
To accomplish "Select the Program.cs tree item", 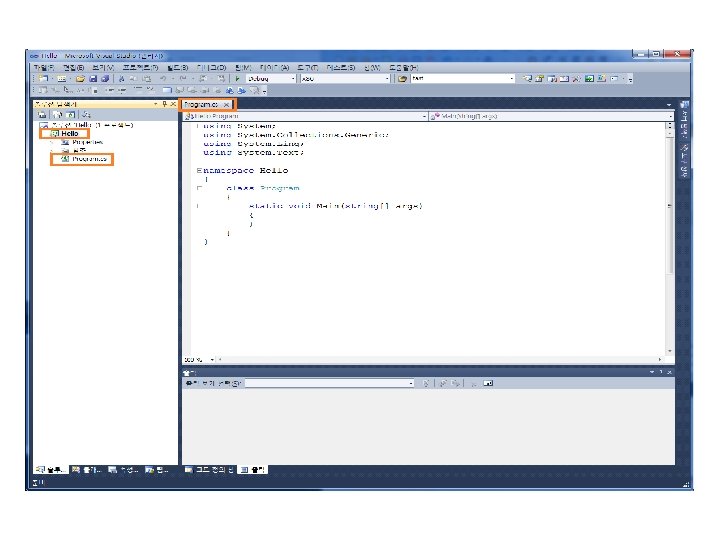I will click(x=90, y=159).
